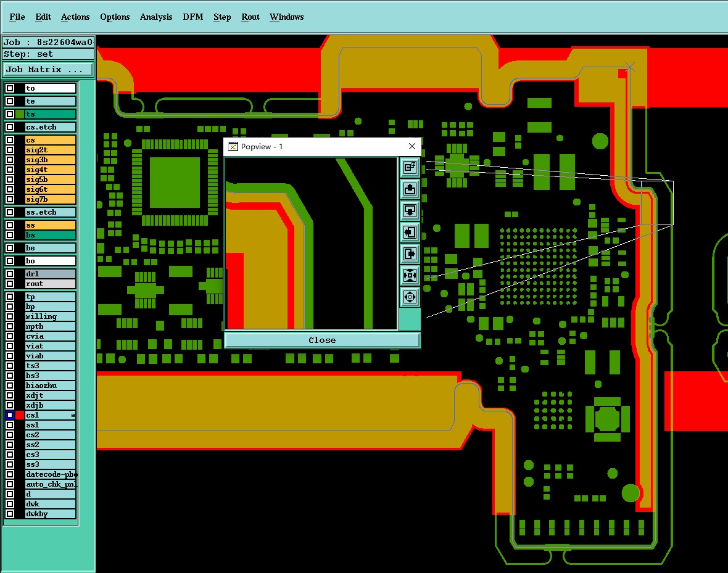Pan the Popview left with left-arrow icon
This screenshot has width=728, height=573.
coord(410,232)
